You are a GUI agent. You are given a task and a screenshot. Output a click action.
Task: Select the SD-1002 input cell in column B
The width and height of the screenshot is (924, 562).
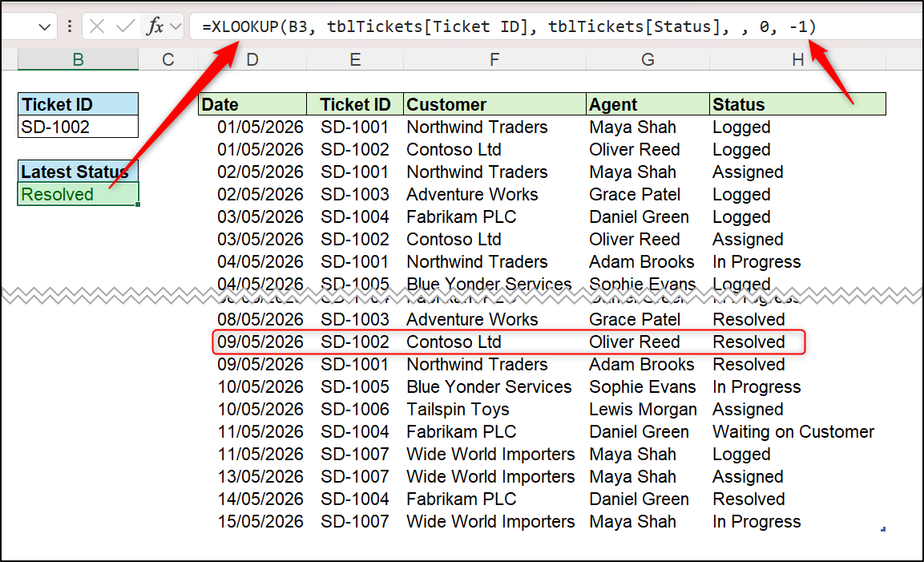[x=78, y=127]
